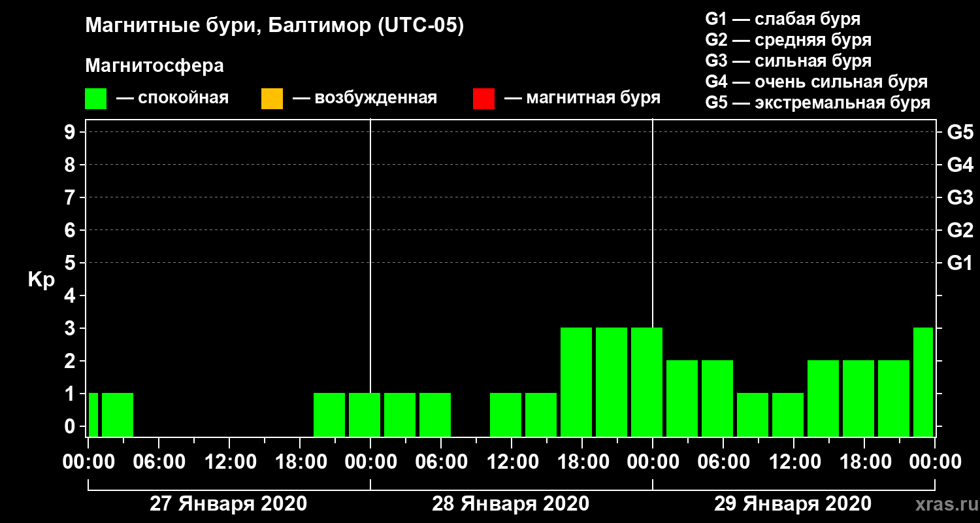Click the '— спокойная' legend label

pyautogui.click(x=172, y=98)
